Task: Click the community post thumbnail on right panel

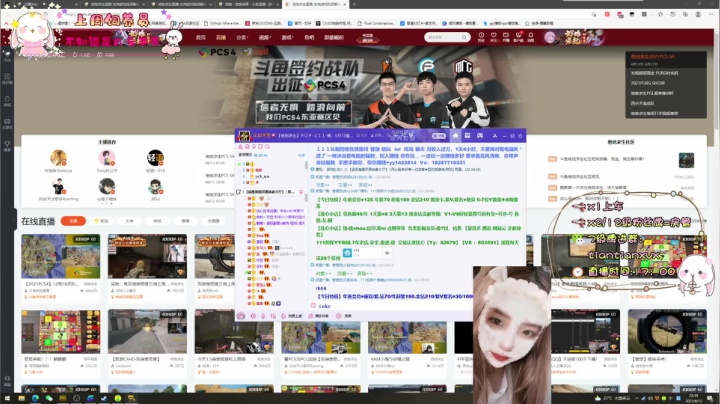Action: 686,160
